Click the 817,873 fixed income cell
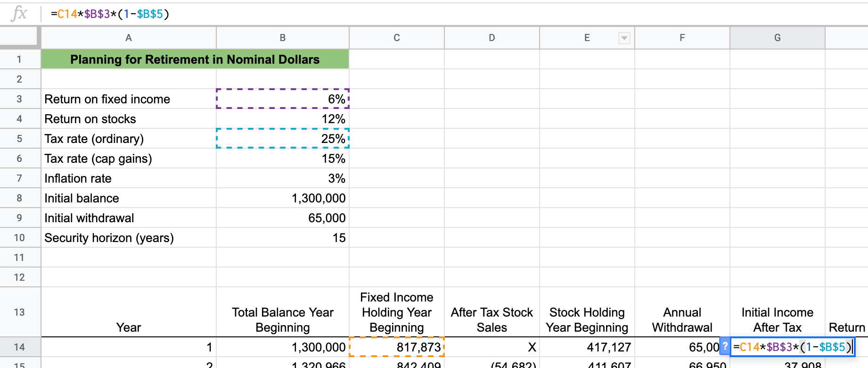Viewport: 868px width, 368px height. [x=397, y=347]
